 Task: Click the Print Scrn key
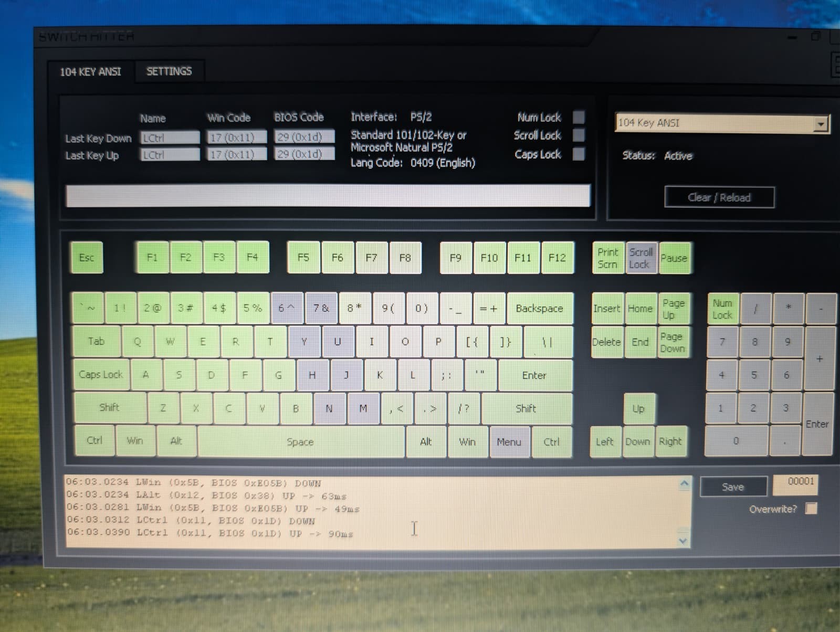pyautogui.click(x=608, y=258)
